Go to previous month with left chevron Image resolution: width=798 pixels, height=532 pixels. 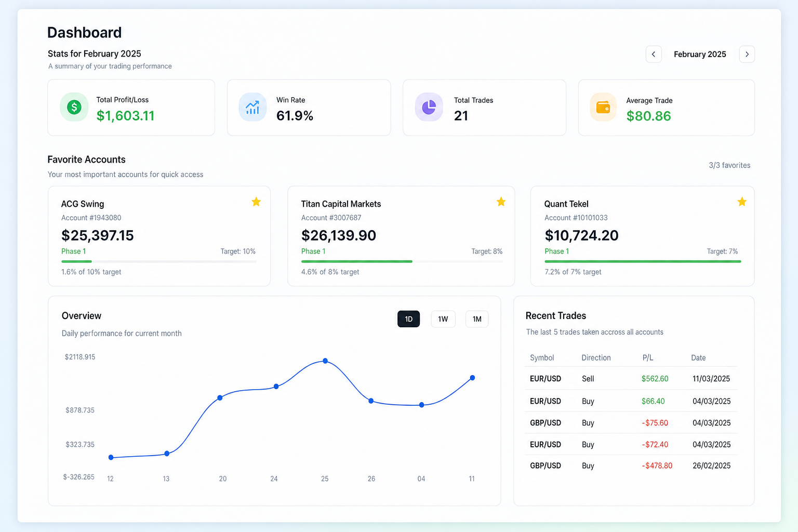(x=654, y=54)
